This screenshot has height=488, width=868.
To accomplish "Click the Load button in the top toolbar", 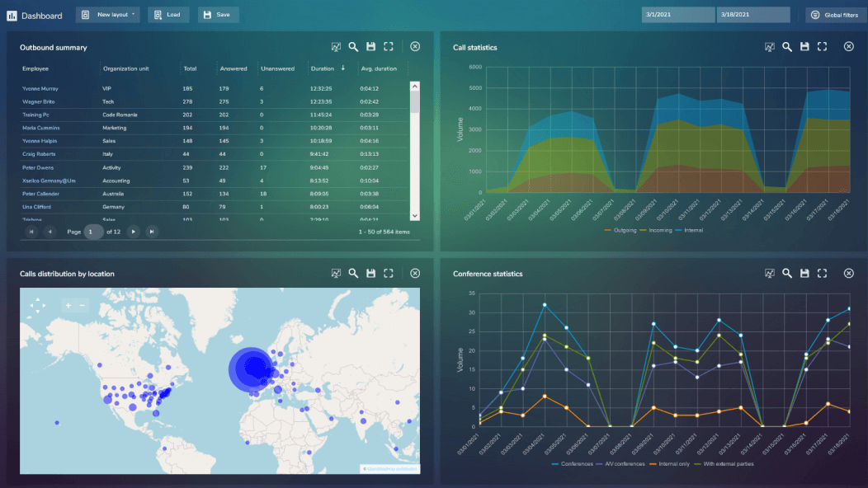I will (x=168, y=14).
